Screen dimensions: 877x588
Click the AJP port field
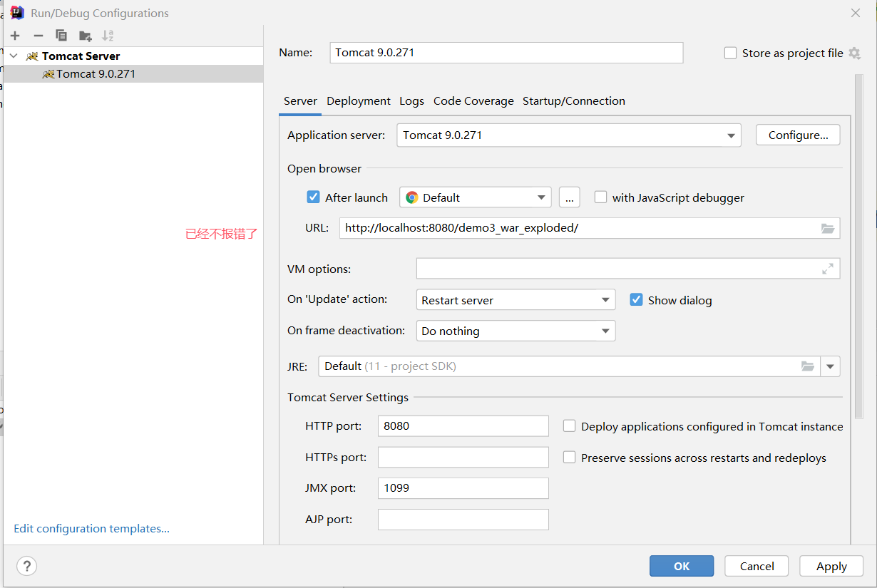pos(463,520)
